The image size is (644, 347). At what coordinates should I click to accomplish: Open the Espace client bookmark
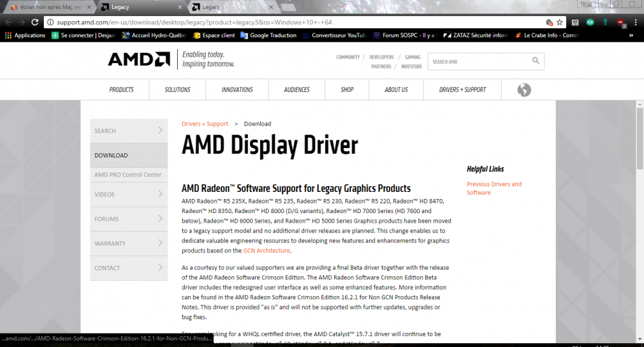coord(214,35)
